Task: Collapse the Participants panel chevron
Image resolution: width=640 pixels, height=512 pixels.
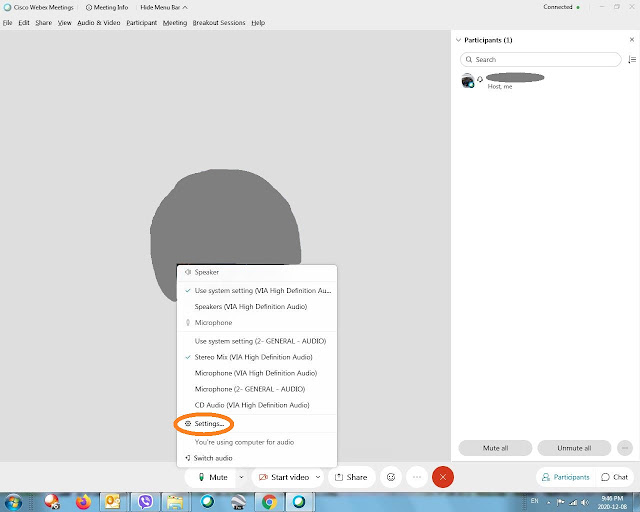Action: click(458, 40)
